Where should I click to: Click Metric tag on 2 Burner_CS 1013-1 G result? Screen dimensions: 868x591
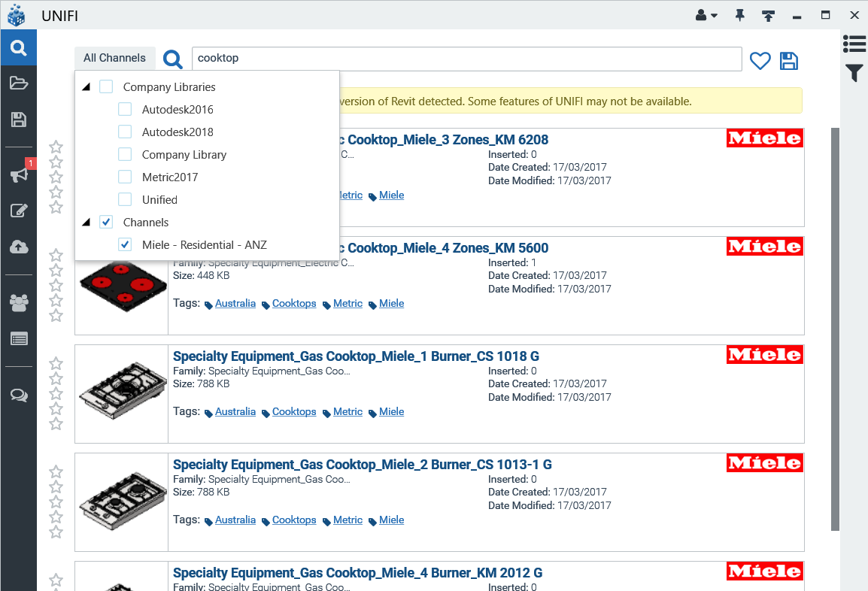348,520
